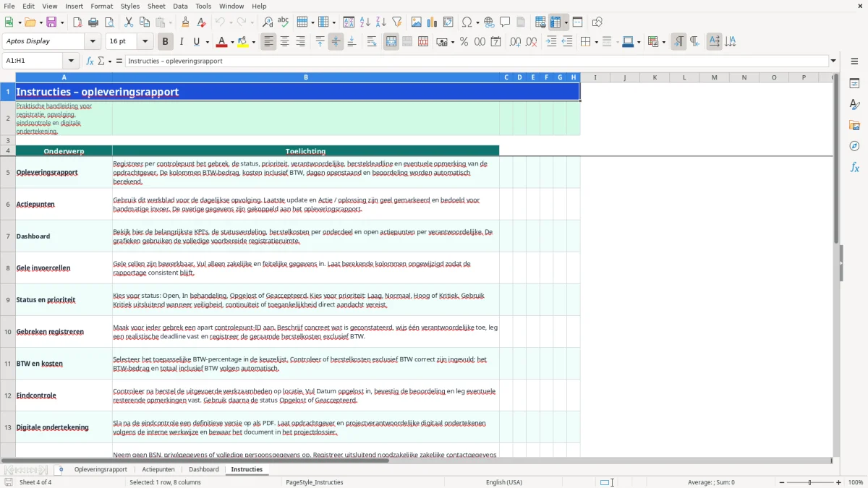Viewport: 868px width, 488px height.
Task: Switch to the Dashboard sheet tab
Action: [204, 470]
